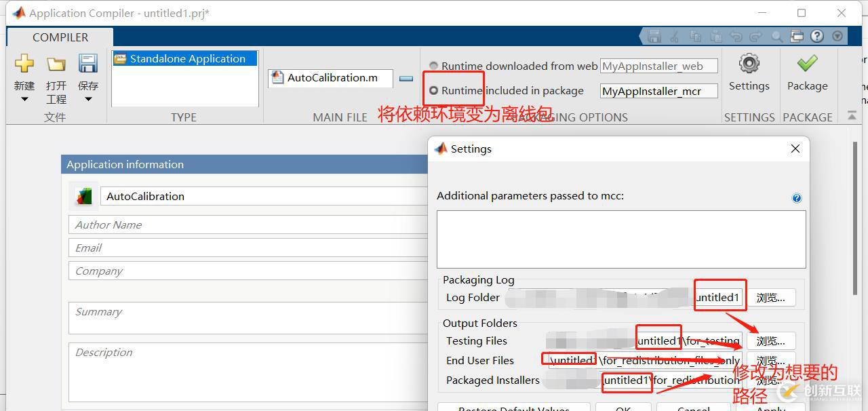Select Runtime downloaded from web option
The width and height of the screenshot is (868, 411).
434,66
